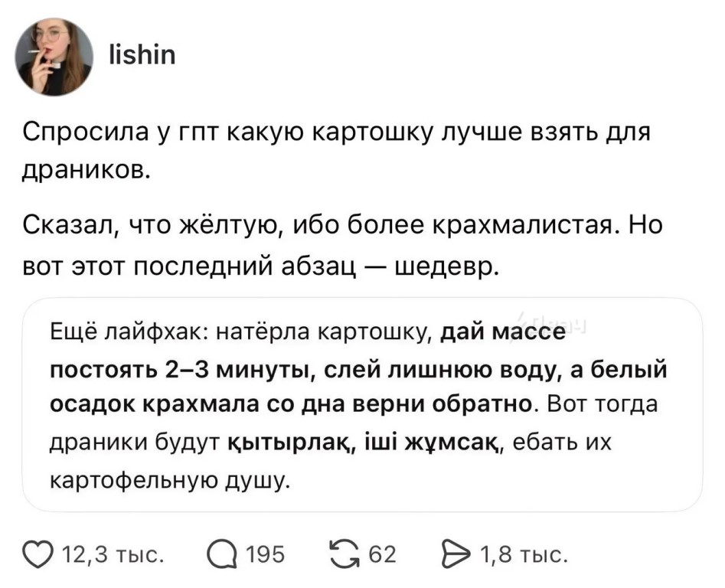Repost using the circular arrows icon

pyautogui.click(x=345, y=554)
